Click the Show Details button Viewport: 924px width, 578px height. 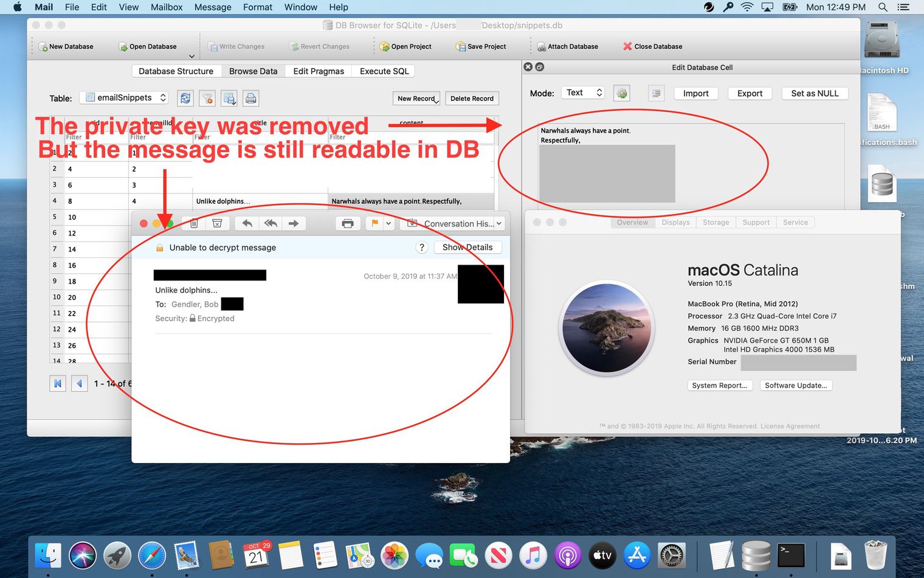pos(467,247)
